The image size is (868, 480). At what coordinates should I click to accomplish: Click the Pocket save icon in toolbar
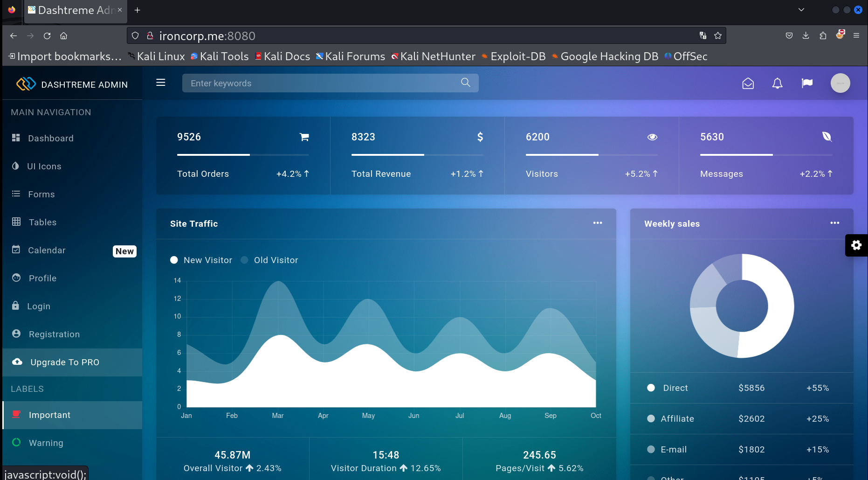click(789, 35)
